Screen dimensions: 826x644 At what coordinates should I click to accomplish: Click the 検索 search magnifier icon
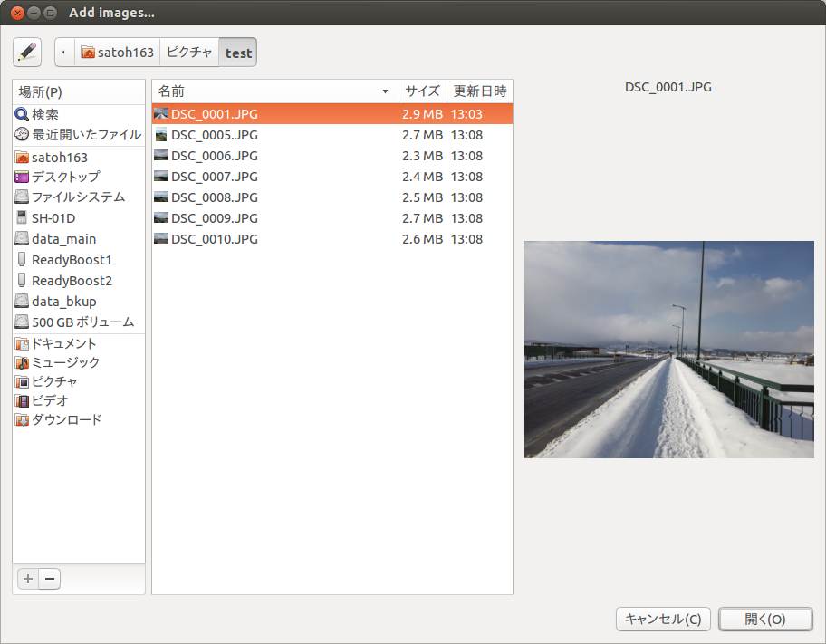click(x=22, y=114)
